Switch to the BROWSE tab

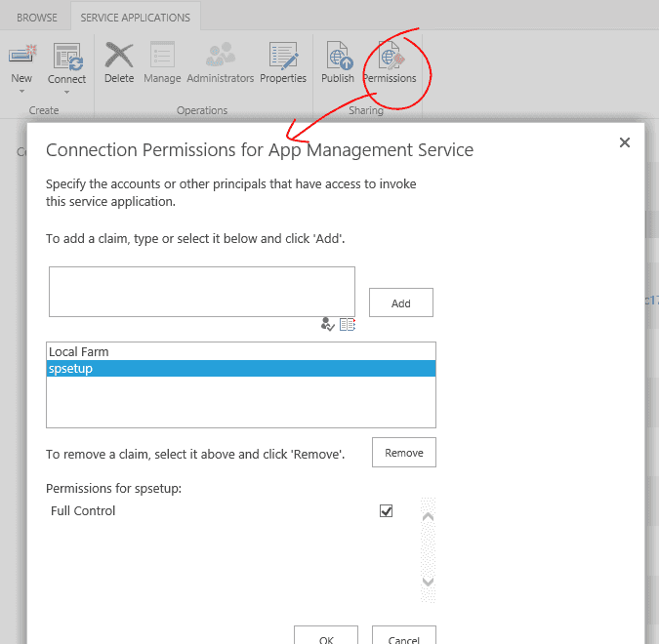[36, 18]
